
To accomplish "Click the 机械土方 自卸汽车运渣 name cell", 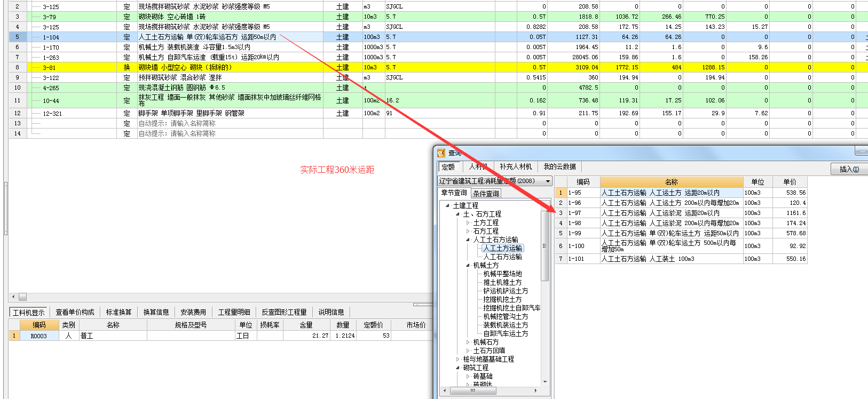I will click(230, 57).
